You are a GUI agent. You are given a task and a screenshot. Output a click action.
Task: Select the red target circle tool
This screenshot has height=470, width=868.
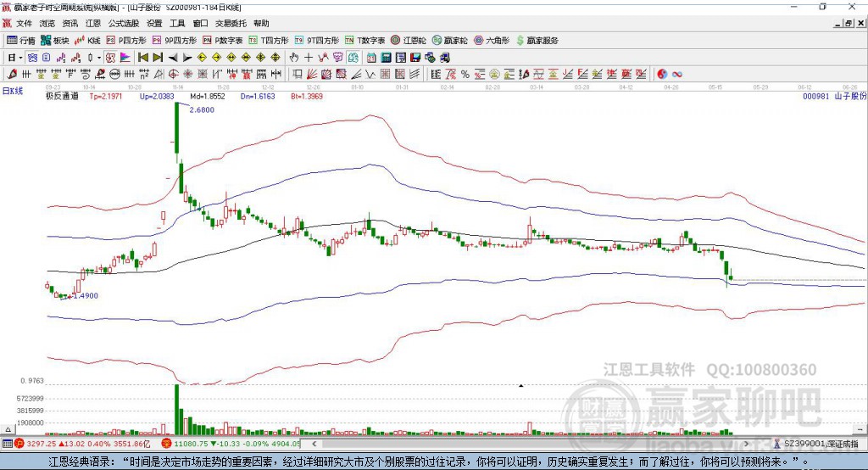tap(173, 75)
